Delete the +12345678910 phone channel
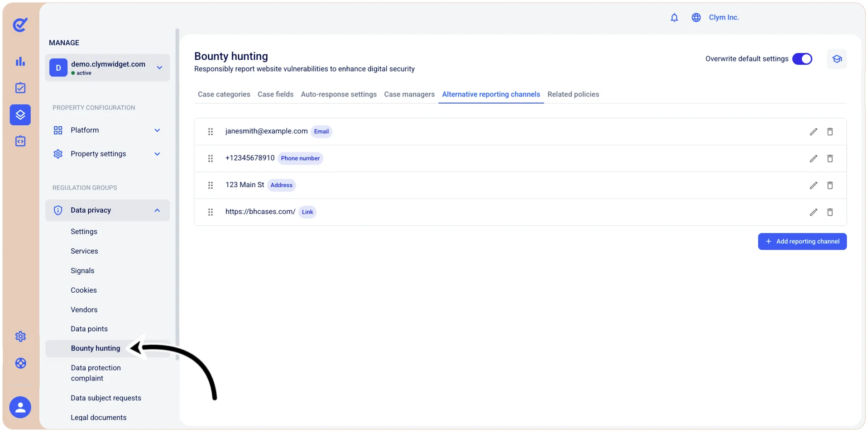The image size is (868, 432). (830, 158)
